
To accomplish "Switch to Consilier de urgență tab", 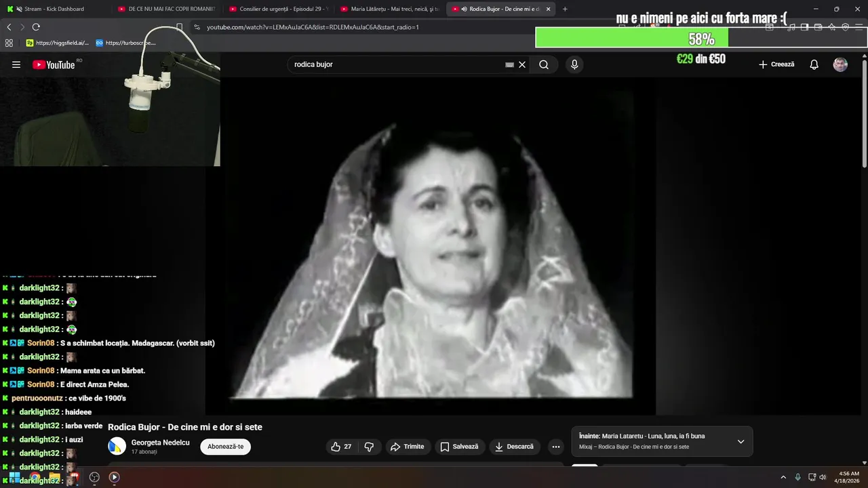I will 278,9.
